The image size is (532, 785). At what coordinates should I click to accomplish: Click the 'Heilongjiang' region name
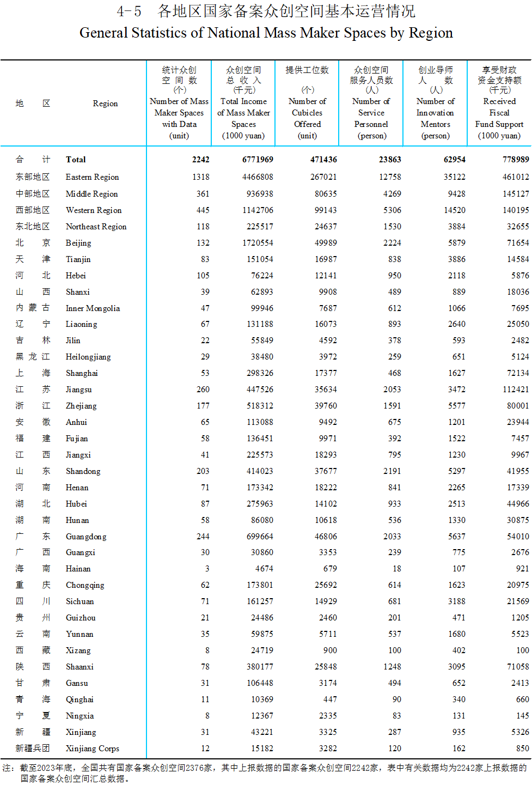click(88, 357)
